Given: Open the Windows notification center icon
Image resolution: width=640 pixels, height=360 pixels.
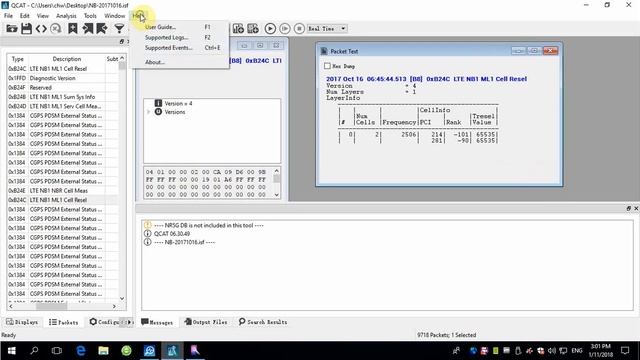Looking at the screenshot, I should pyautogui.click(x=625, y=351).
